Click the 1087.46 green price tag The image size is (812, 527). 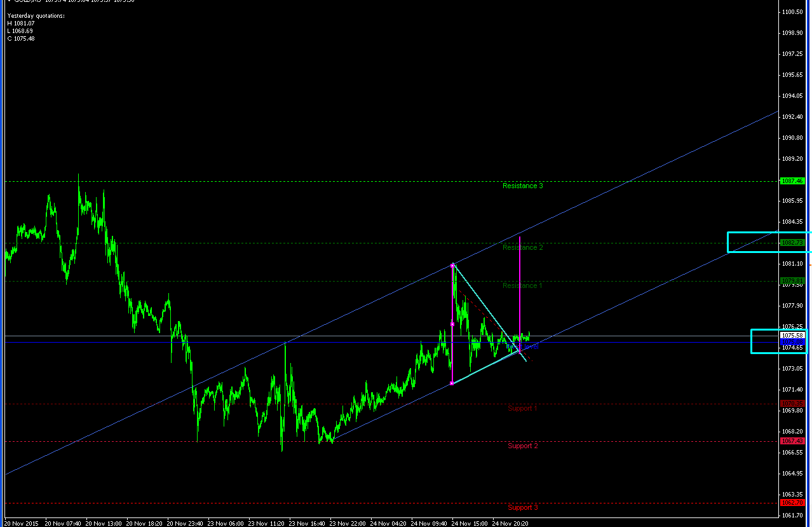tap(792, 181)
